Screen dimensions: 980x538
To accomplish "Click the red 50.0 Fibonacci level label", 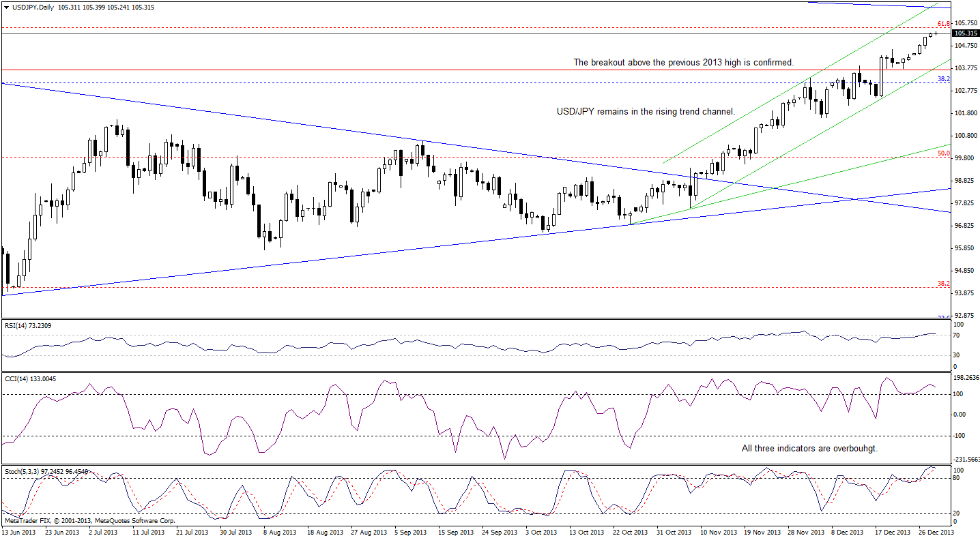I will click(x=943, y=154).
